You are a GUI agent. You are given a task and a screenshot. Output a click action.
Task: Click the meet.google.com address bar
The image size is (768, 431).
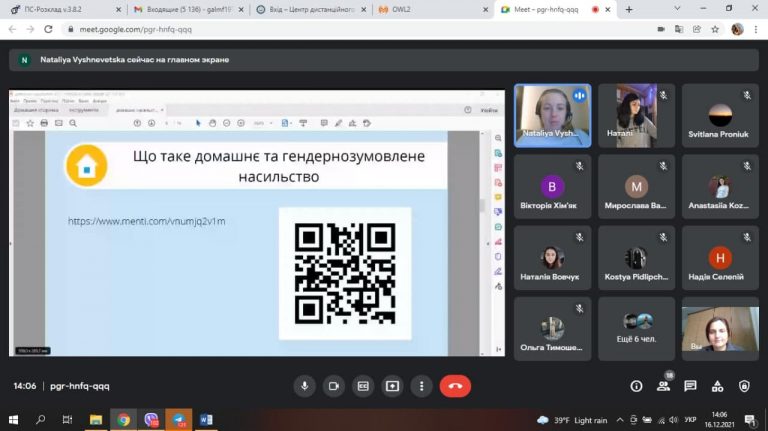coord(300,29)
